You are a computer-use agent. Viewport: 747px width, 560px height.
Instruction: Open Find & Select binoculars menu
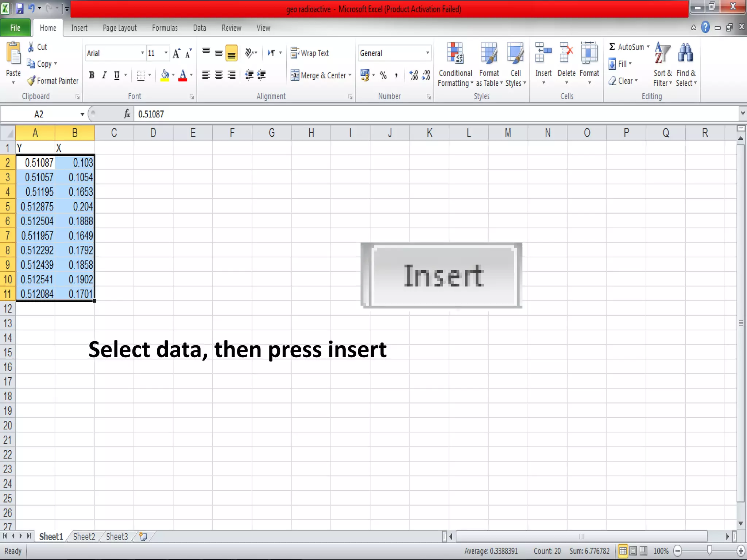(686, 65)
